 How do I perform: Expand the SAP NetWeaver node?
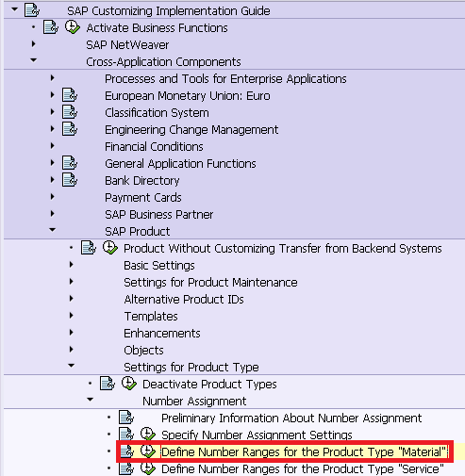coord(34,44)
